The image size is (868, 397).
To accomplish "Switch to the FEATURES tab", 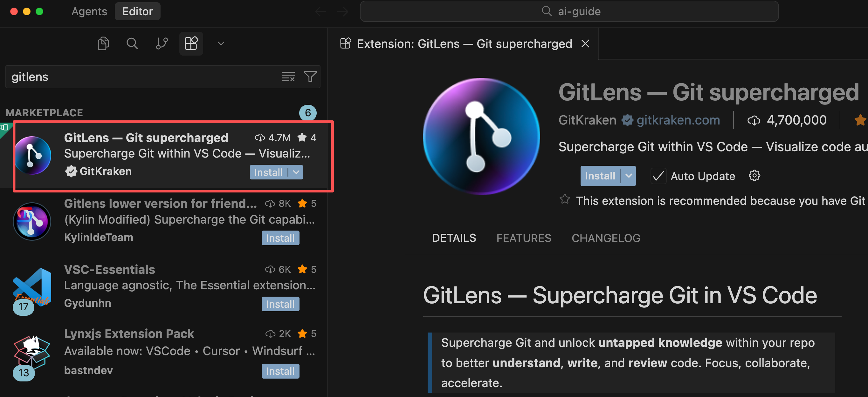I will [524, 238].
